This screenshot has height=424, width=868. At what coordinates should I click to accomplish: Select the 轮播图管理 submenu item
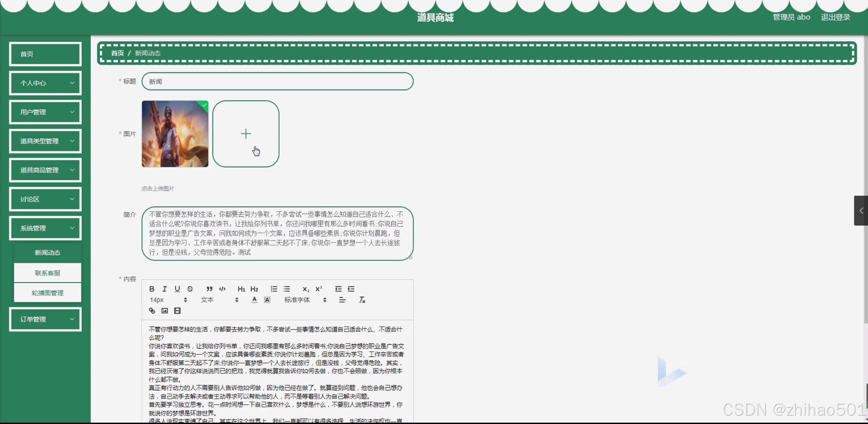(47, 293)
